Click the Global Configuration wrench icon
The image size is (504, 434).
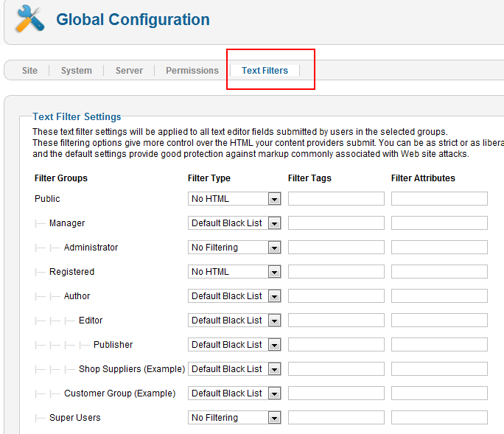[x=29, y=19]
